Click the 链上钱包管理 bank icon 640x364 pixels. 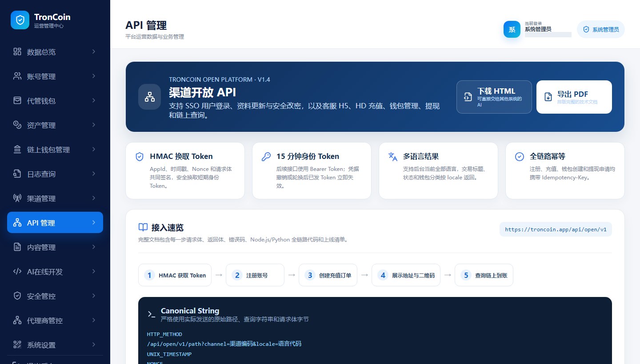point(17,149)
